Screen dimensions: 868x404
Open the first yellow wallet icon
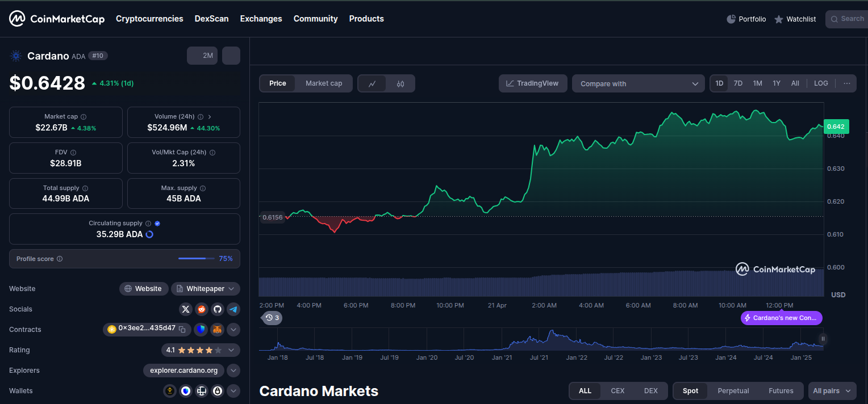coord(170,391)
